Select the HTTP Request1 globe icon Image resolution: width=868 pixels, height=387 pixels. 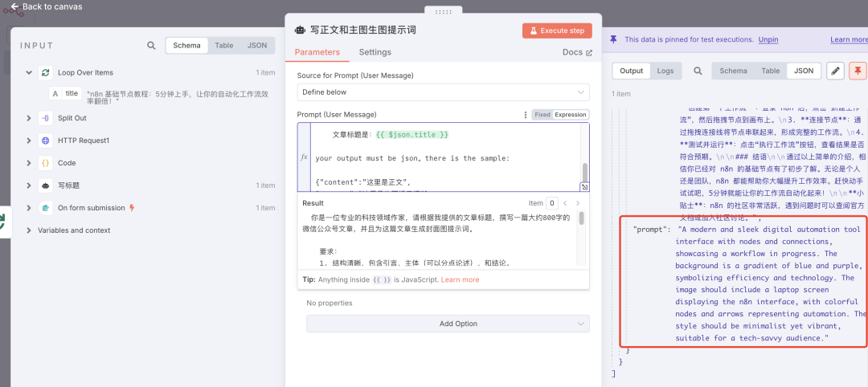(45, 141)
